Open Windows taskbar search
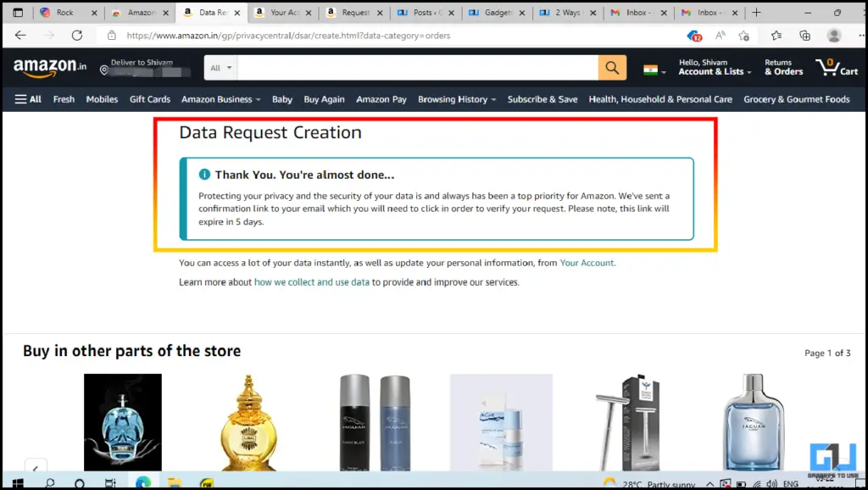This screenshot has width=868, height=490. (x=50, y=483)
